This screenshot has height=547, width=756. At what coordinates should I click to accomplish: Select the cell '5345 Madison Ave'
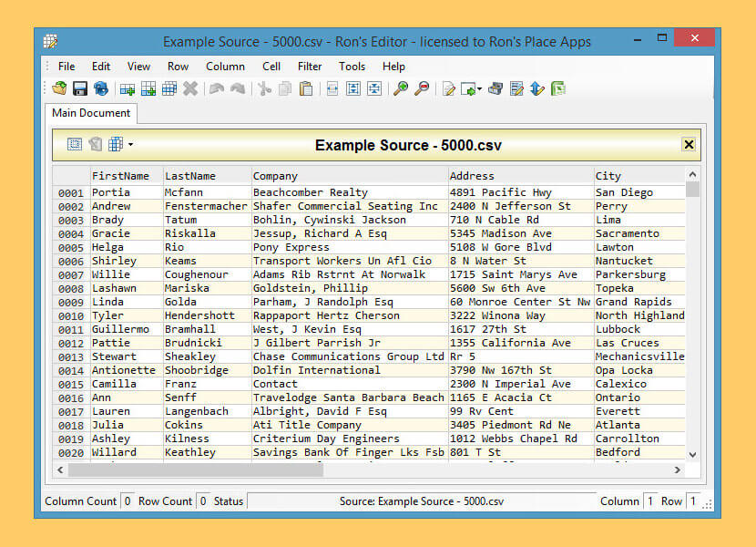(521, 233)
